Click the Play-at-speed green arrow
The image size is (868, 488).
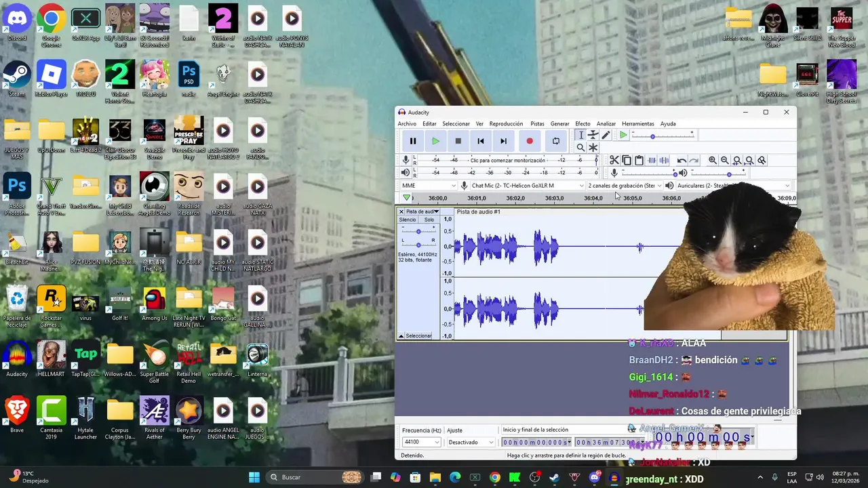623,136
